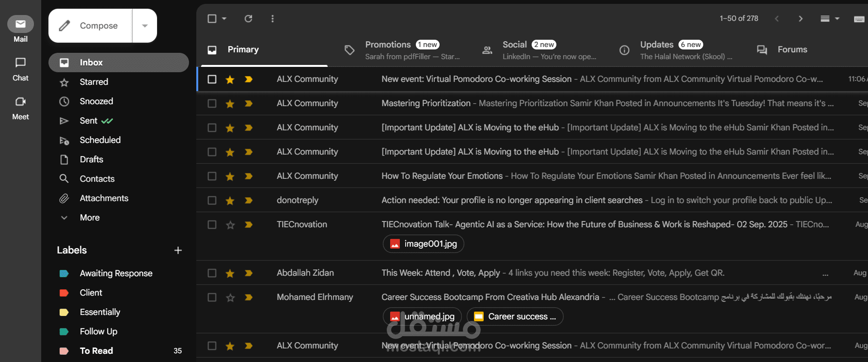868x362 pixels.
Task: Open the To Read label
Action: pyautogui.click(x=119, y=351)
